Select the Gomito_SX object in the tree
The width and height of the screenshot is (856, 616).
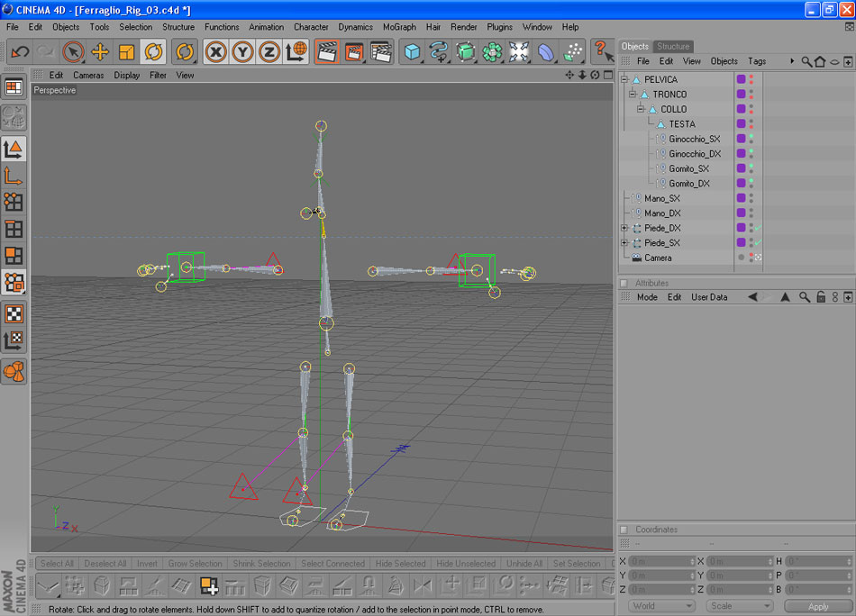coord(688,168)
